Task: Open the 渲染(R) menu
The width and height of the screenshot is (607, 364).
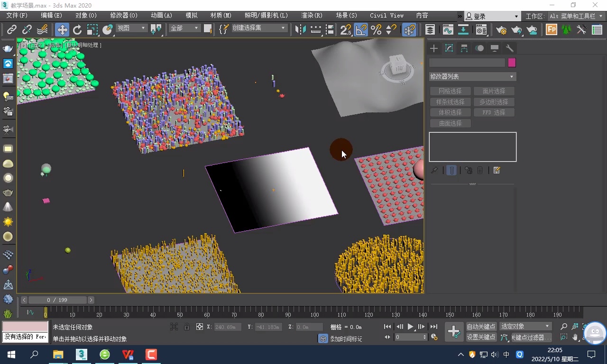Action: pyautogui.click(x=312, y=16)
